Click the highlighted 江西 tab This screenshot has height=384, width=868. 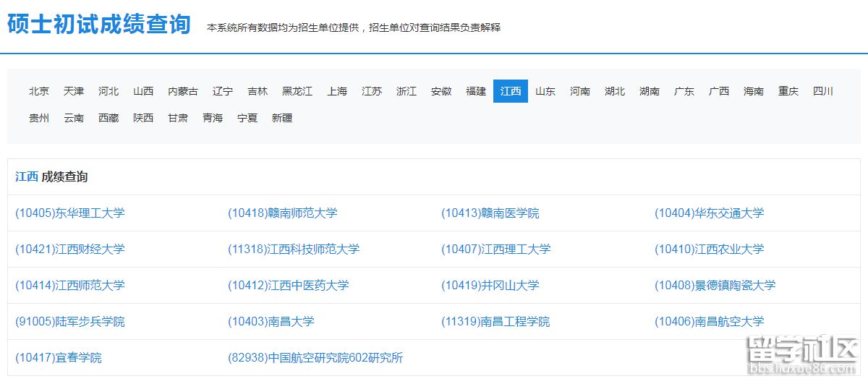pyautogui.click(x=511, y=91)
